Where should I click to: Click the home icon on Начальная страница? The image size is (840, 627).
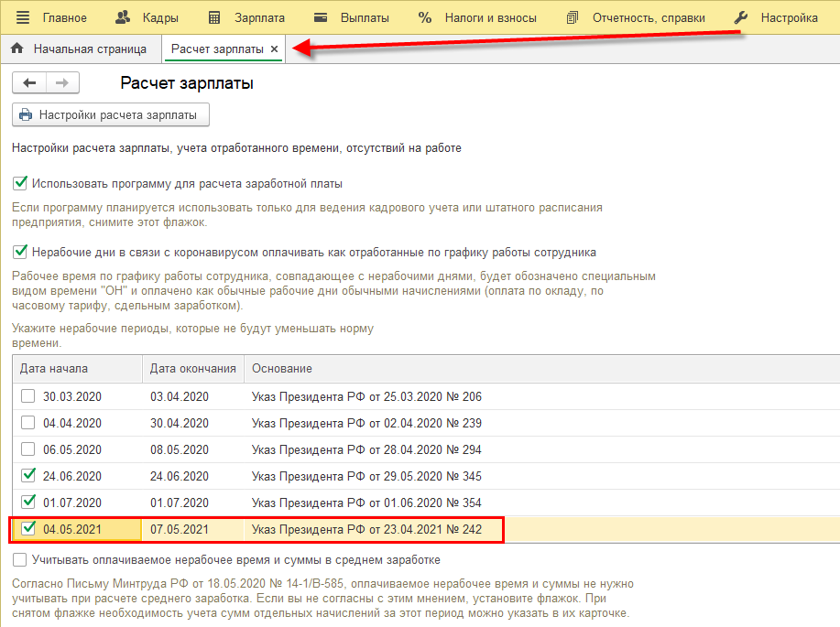tap(16, 49)
